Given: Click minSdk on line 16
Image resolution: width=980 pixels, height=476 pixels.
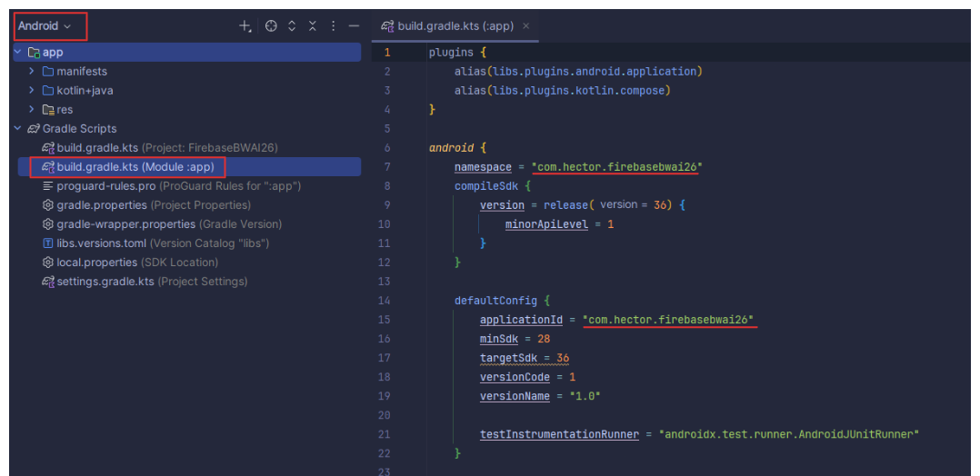Looking at the screenshot, I should [499, 339].
